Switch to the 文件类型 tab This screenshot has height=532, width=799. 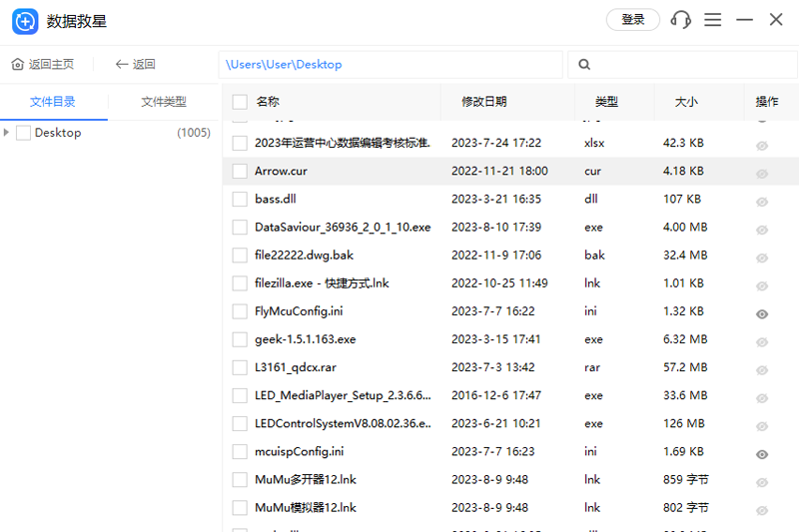coord(163,102)
